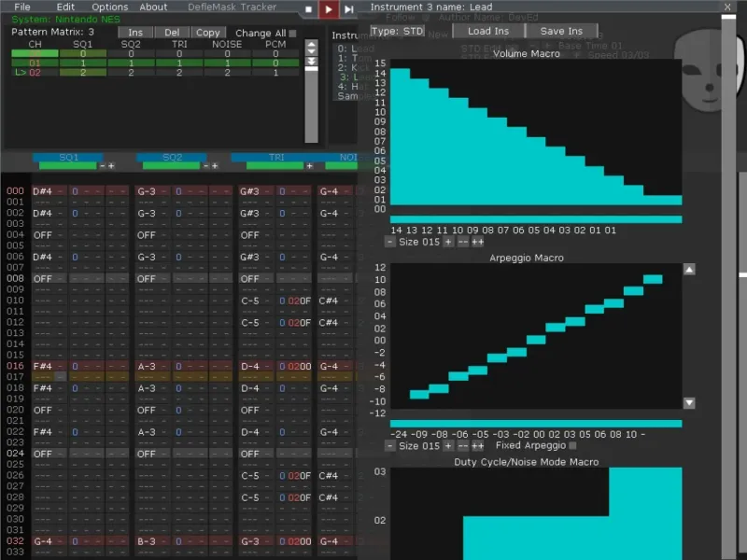747x560 pixels.
Task: Click the ++ button under Arpeggio Macro
Action: point(478,446)
